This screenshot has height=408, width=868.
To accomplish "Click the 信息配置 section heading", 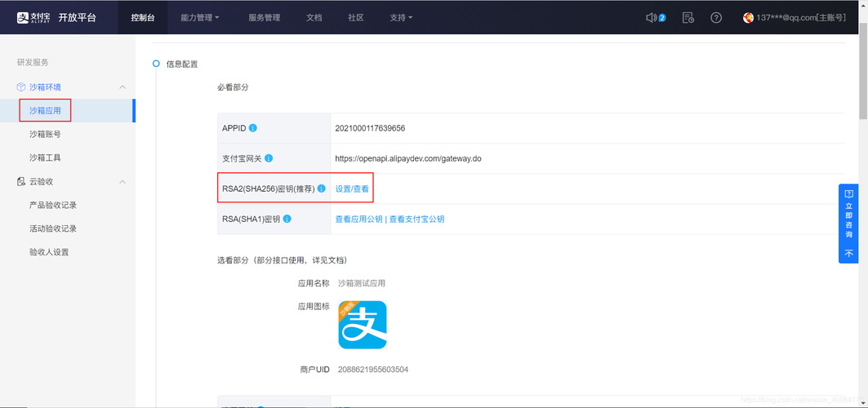I will [x=182, y=64].
